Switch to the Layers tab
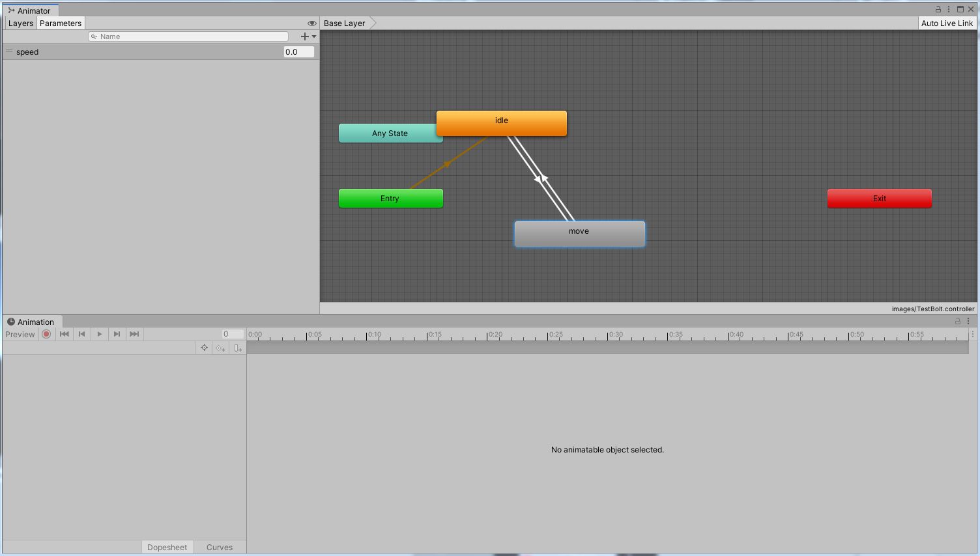The image size is (980, 556). (20, 23)
